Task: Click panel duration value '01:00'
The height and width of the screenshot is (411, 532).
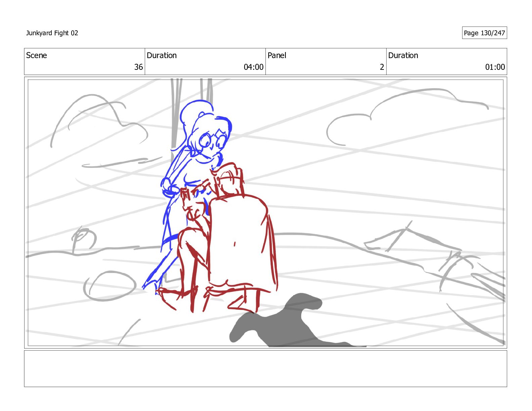Action: tap(495, 67)
